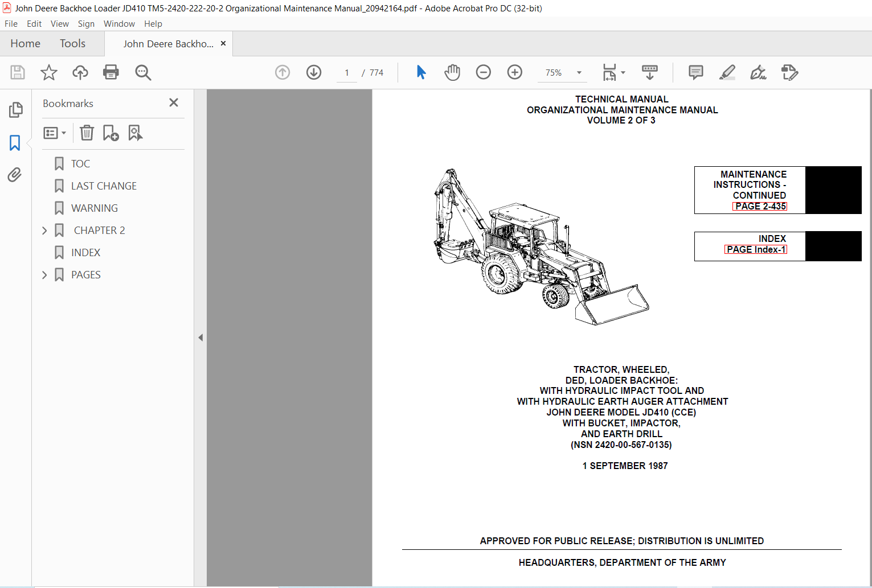Jump to the WARNING bookmark
Image resolution: width=872 pixels, height=588 pixels.
tap(95, 208)
